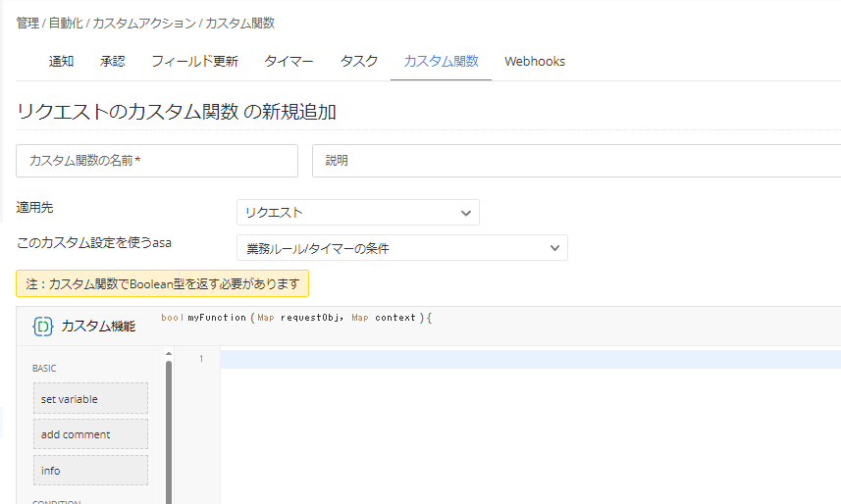Navigate to 自動化 in breadcrumb
841x504 pixels.
(x=66, y=23)
